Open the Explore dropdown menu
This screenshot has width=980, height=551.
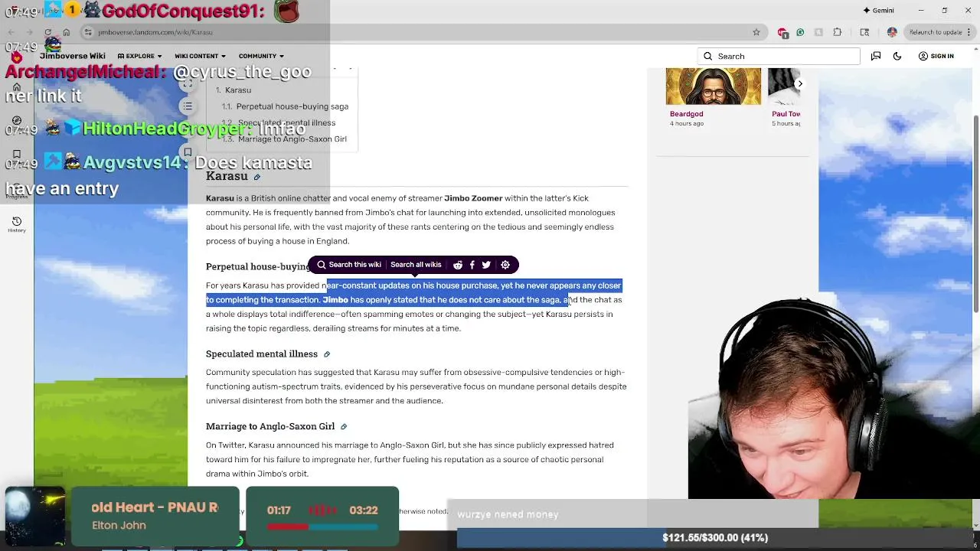point(139,56)
